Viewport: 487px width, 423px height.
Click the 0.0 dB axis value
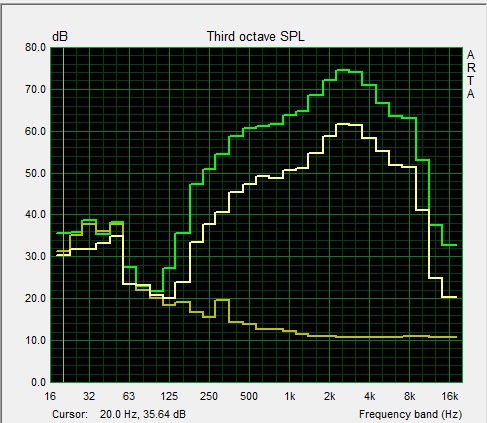tap(38, 382)
